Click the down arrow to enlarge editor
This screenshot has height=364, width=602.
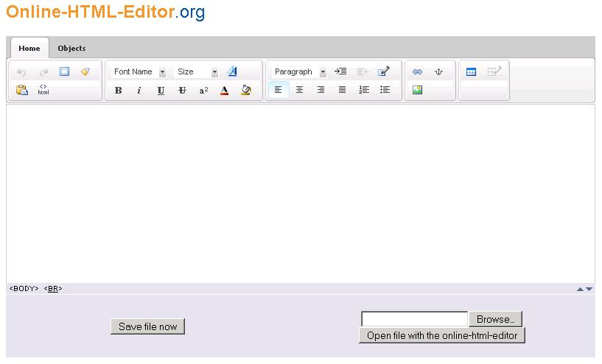tap(589, 289)
